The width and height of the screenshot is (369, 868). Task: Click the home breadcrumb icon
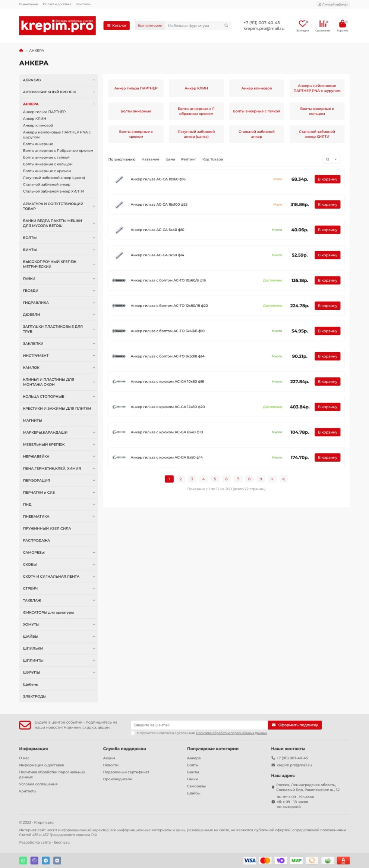coord(21,51)
